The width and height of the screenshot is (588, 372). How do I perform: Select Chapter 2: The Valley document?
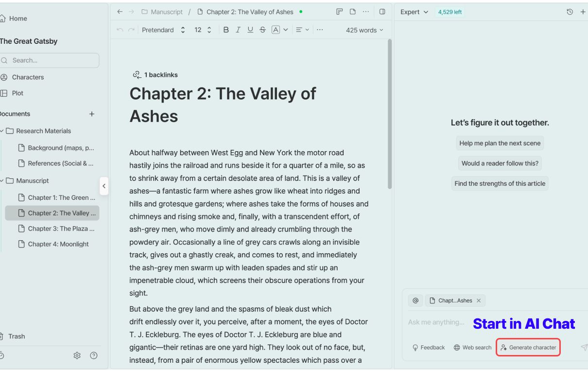pos(52,213)
